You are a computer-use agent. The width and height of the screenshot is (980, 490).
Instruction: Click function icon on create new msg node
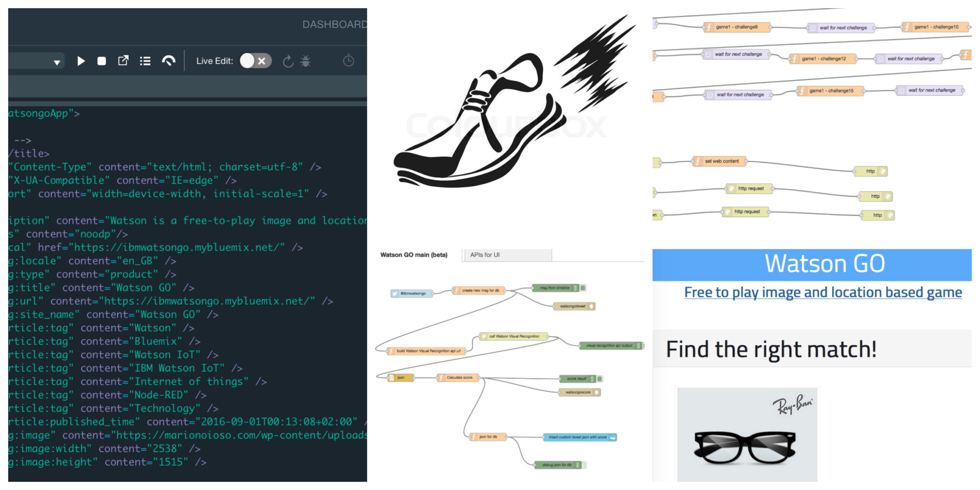[x=457, y=290]
